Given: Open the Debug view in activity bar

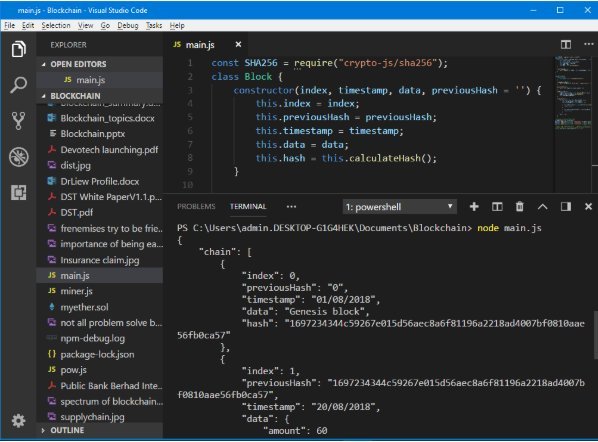Looking at the screenshot, I should click(18, 156).
